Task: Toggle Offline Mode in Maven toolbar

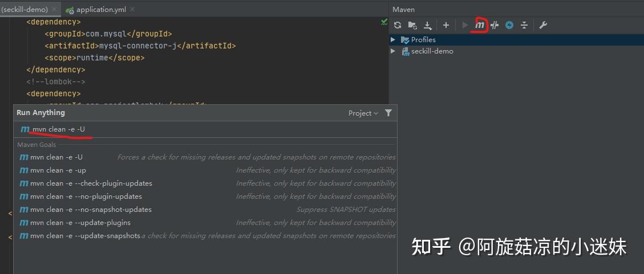Action: click(495, 25)
